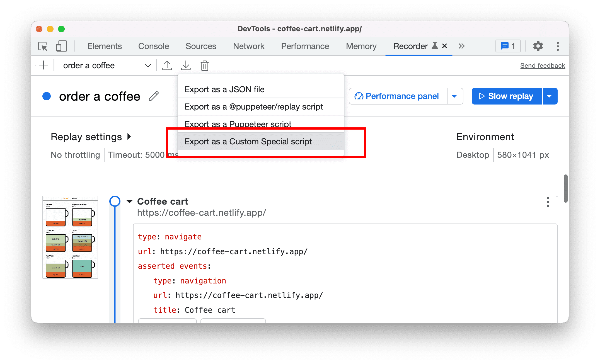Click the Send feedback link
Viewport: 600px width, 364px height.
point(543,65)
